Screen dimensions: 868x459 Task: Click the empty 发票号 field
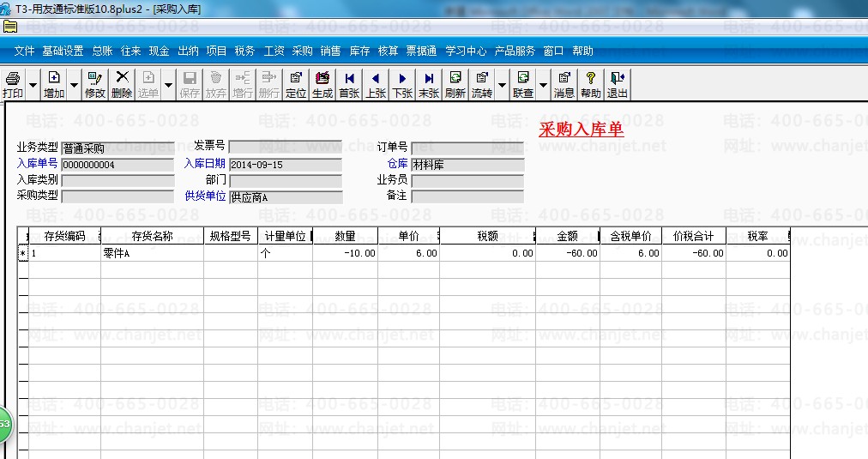click(286, 147)
